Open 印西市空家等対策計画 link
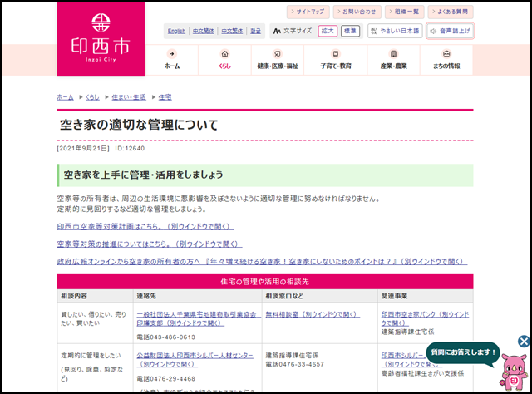Screen dimensions: 532x394 tap(145, 226)
